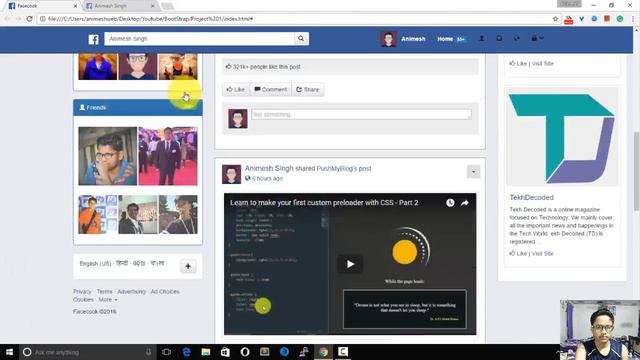Open friend photo with glasses selfie
640x360 pixels.
(108, 156)
